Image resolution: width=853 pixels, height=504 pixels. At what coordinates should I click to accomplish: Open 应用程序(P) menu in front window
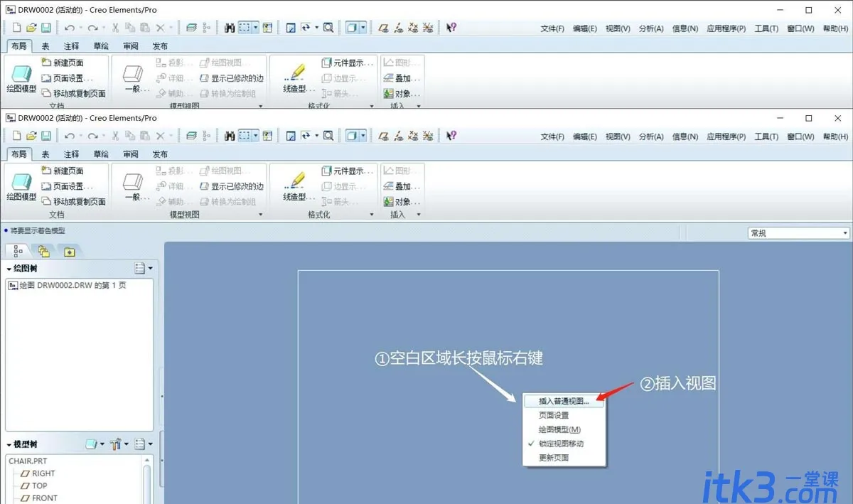(x=726, y=136)
